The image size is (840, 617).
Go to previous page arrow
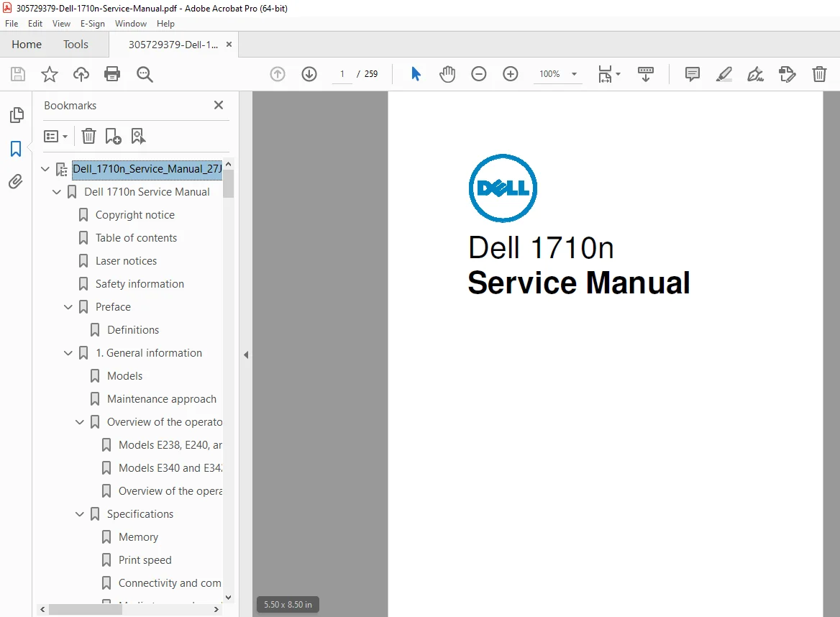click(x=278, y=74)
